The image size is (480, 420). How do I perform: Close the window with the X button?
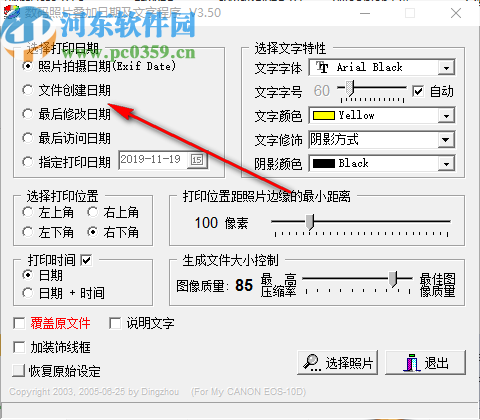456,13
